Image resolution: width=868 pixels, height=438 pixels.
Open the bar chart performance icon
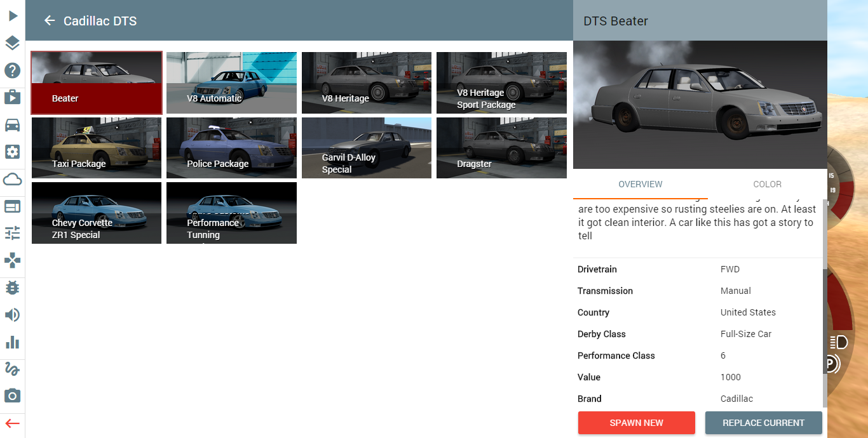(12, 342)
